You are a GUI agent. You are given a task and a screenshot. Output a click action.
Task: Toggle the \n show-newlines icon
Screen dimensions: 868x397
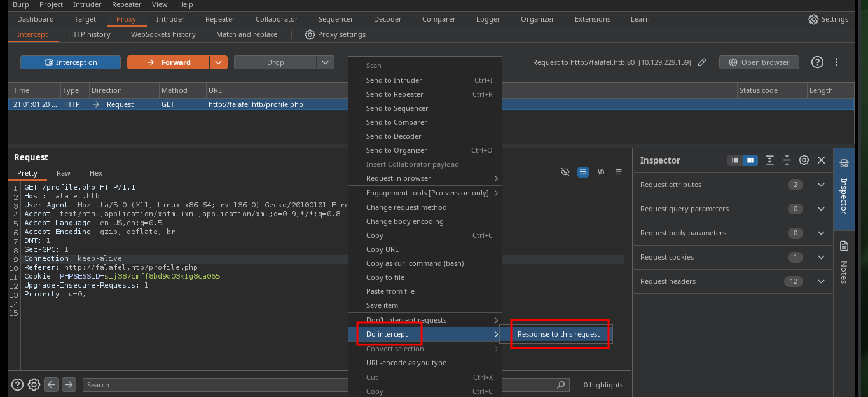pyautogui.click(x=601, y=172)
